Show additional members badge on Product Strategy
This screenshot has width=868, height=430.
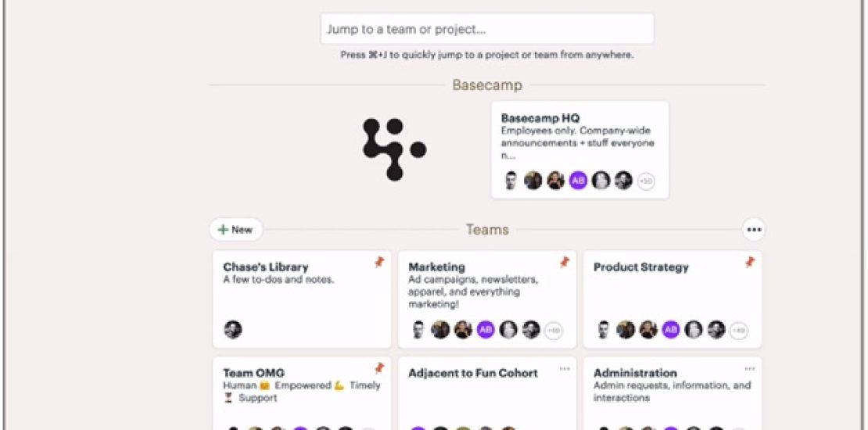tap(738, 331)
